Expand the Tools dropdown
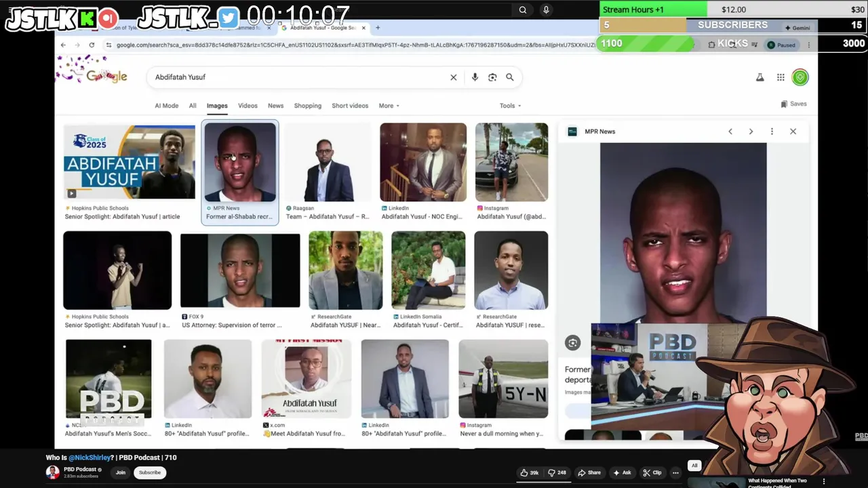This screenshot has width=868, height=488. click(510, 106)
